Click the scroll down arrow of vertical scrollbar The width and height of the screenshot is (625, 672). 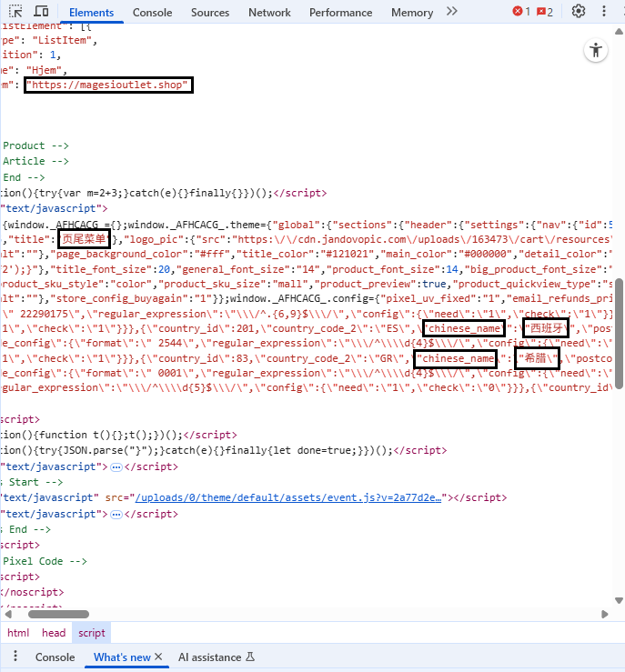pyautogui.click(x=619, y=600)
